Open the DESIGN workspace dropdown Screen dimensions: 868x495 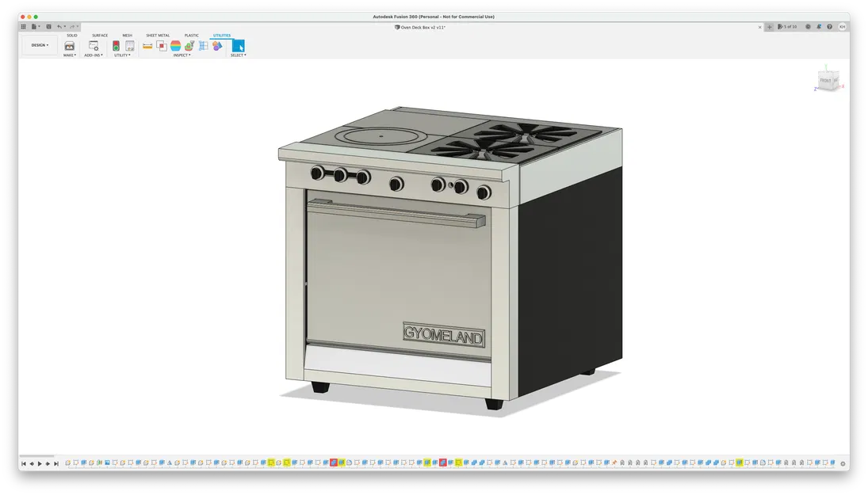click(40, 45)
